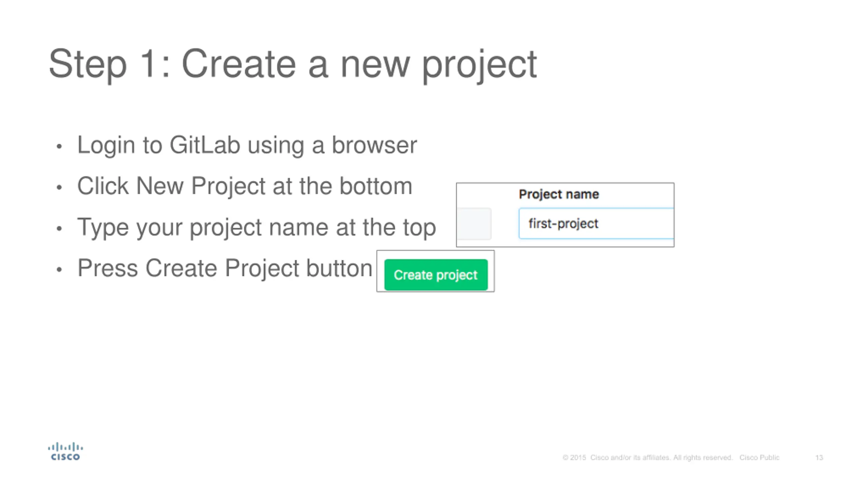Select the Press Create Project button bullet
The height and width of the screenshot is (488, 868).
tap(225, 268)
